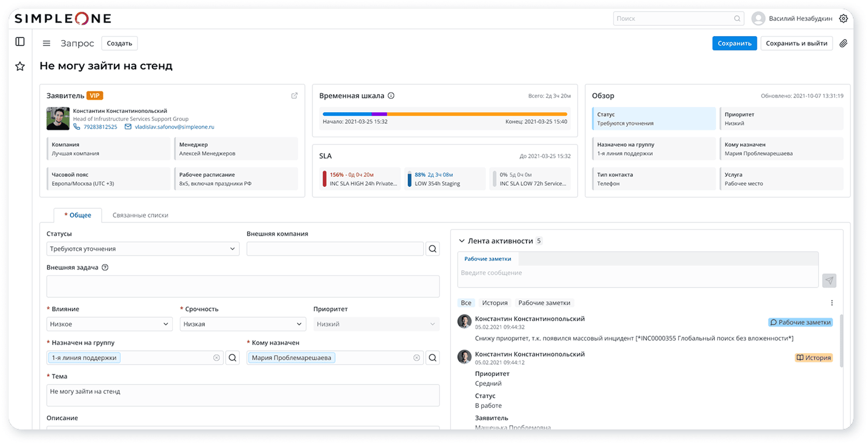Click the timeline progress bar
Viewport: 868px width, 444px height.
coord(444,114)
